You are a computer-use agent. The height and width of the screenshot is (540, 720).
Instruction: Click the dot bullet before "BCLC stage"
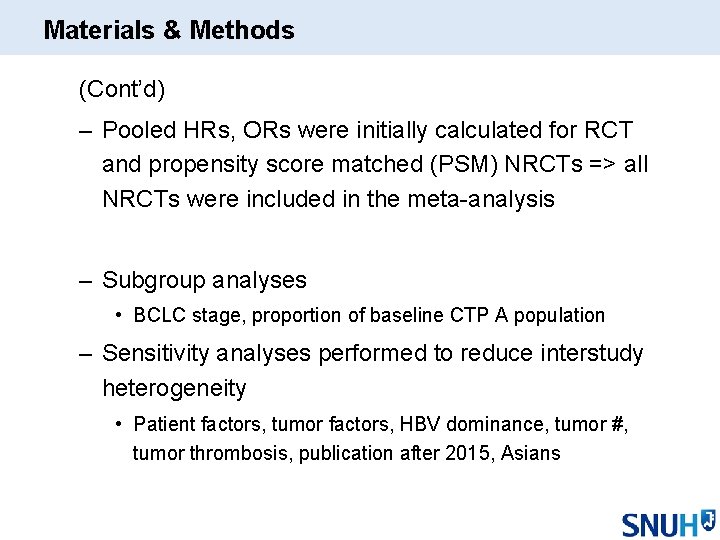[x=119, y=316]
